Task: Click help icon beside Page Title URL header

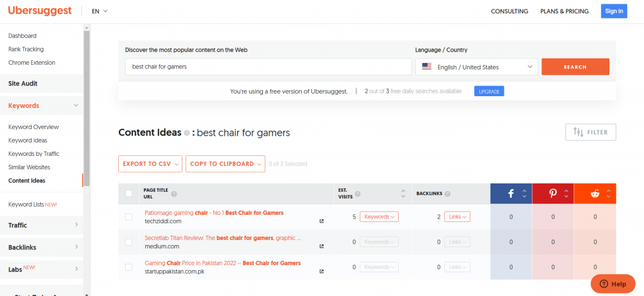Action: coord(174,194)
